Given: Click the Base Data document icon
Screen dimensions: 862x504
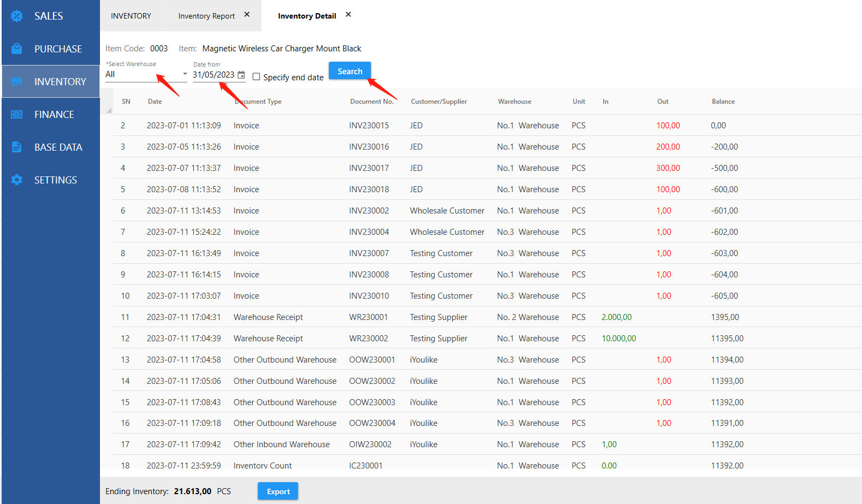Looking at the screenshot, I should click(x=17, y=147).
